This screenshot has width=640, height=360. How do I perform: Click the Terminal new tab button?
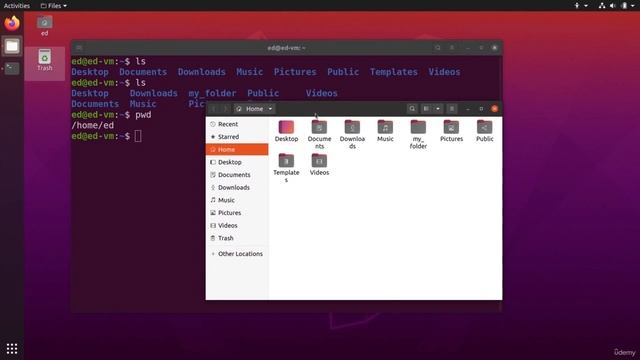point(79,48)
